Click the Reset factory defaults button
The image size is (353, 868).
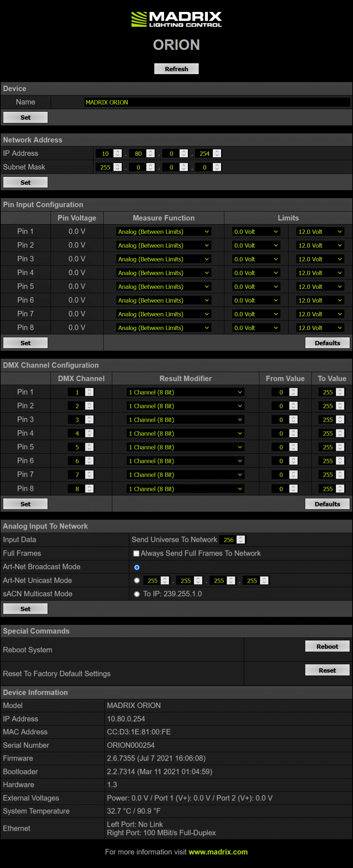(x=327, y=670)
